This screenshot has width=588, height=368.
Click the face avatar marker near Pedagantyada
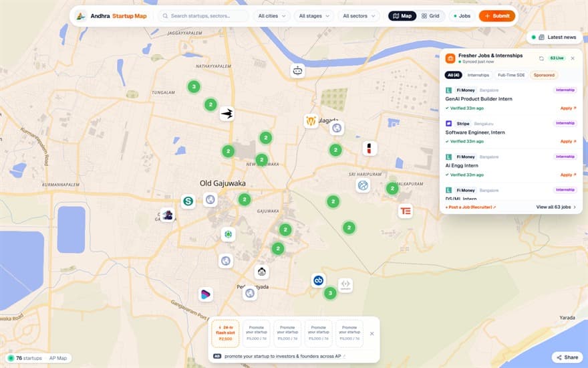(262, 272)
